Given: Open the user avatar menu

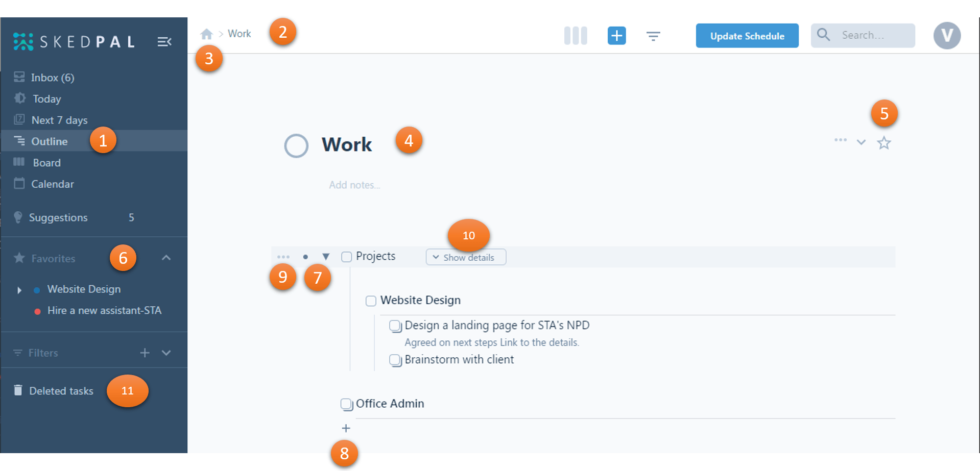Looking at the screenshot, I should 946,36.
